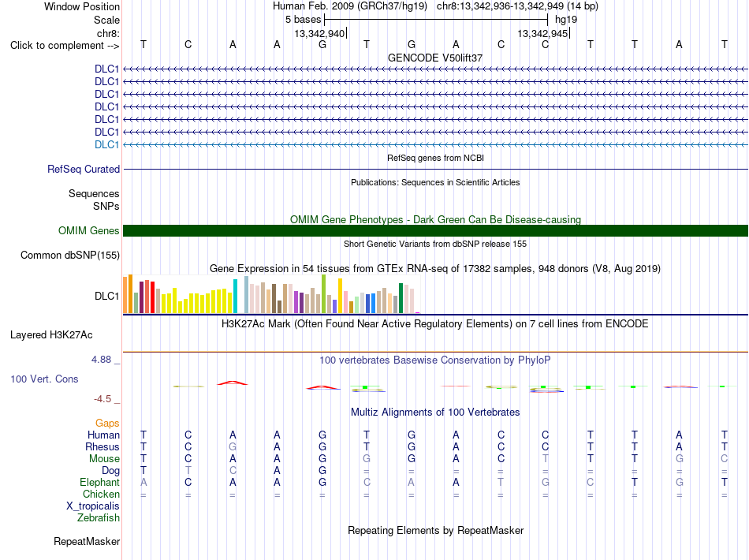The width and height of the screenshot is (749, 560).
Task: Click the 'Layered H3K27Ac' side label
Action: (51, 335)
